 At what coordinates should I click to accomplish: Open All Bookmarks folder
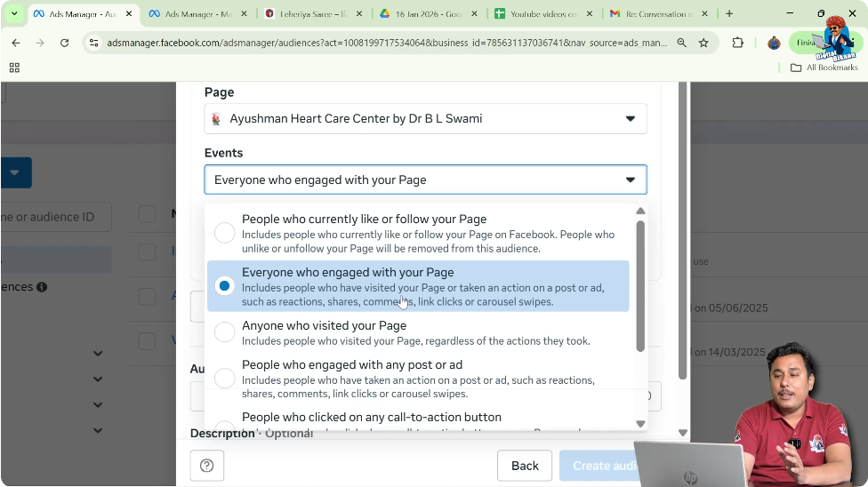(x=824, y=68)
